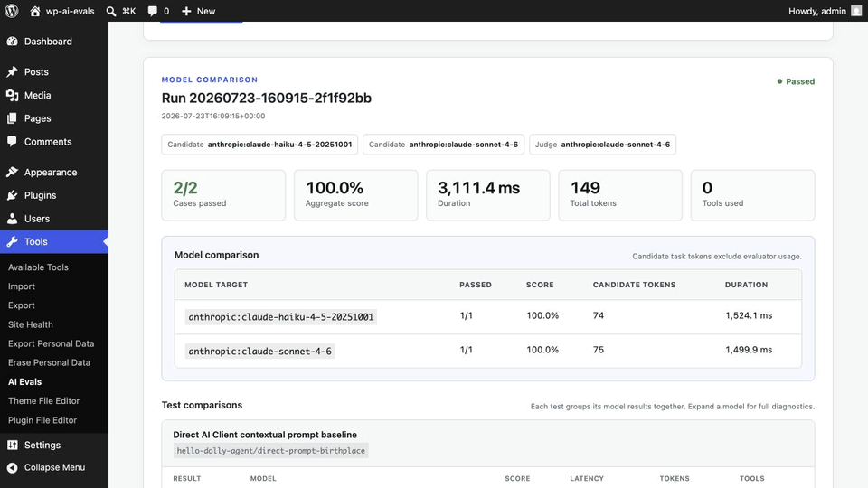
Task: Open the search magnifier icon
Action: pyautogui.click(x=110, y=11)
